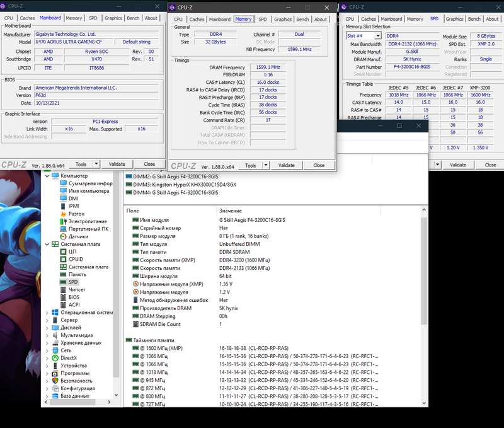Screen dimensions: 504x428
Task: Expand the Программы tree node
Action: click(47, 374)
